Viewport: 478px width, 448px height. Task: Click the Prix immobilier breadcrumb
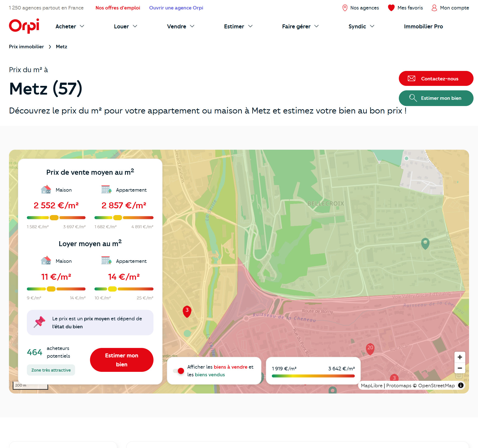pos(26,47)
